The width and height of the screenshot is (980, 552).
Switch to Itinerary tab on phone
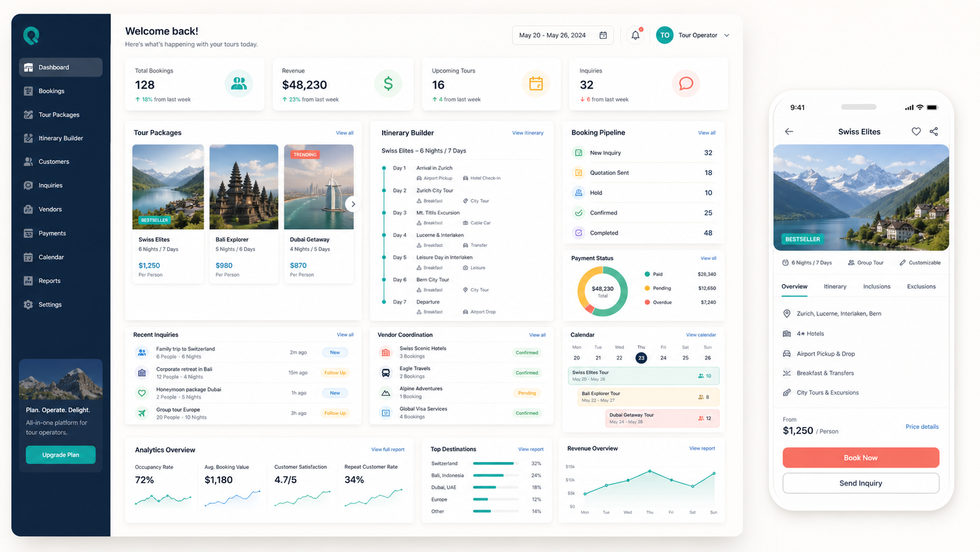pyautogui.click(x=835, y=287)
